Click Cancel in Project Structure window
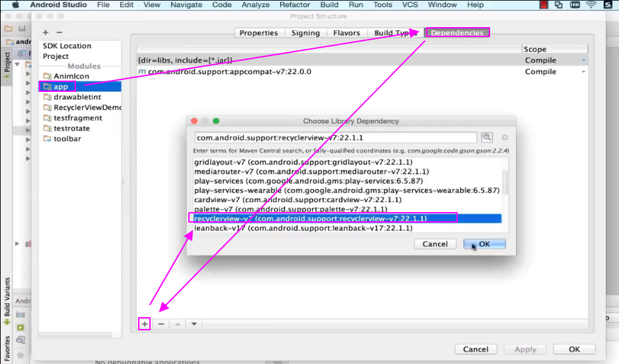619x364 pixels. 476,349
